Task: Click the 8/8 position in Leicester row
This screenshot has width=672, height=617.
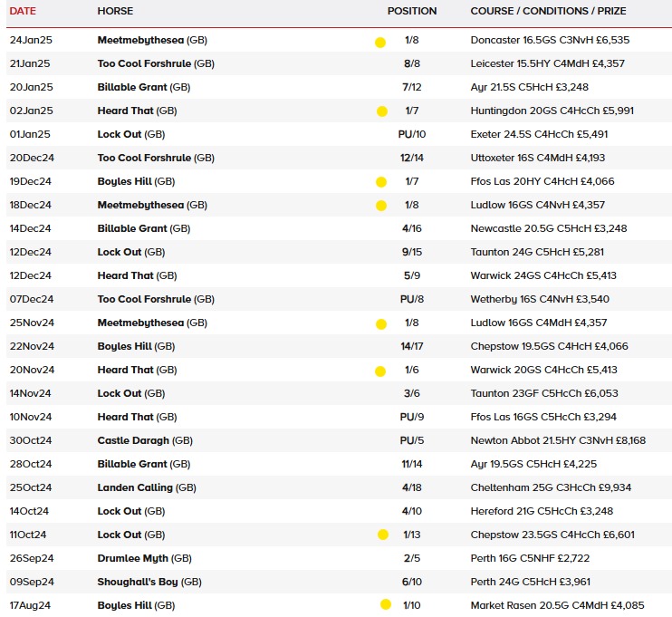Action: tap(412, 64)
